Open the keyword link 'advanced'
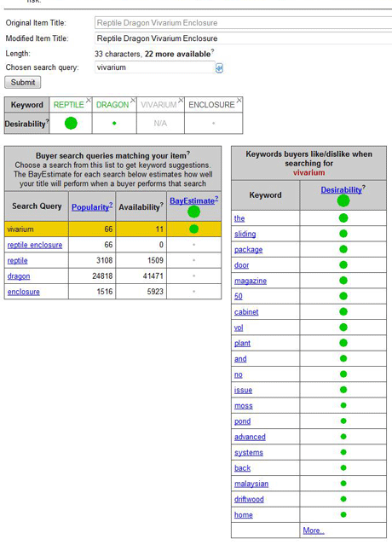This screenshot has height=551, width=392. pyautogui.click(x=250, y=437)
